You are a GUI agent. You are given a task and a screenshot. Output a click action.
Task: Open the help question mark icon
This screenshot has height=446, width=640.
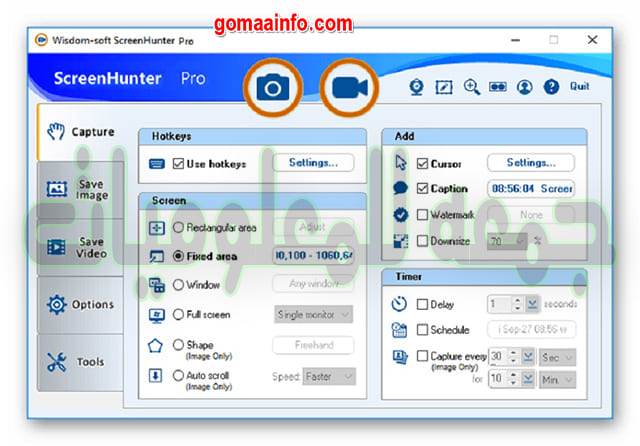click(551, 87)
